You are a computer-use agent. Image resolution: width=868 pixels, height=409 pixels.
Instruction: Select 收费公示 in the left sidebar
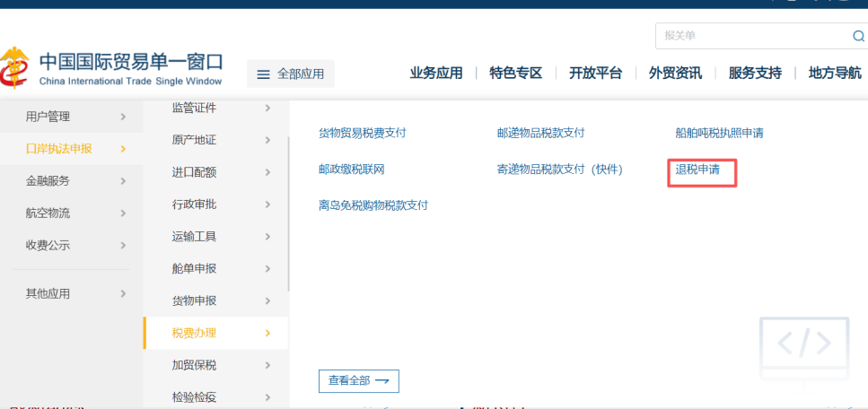tap(72, 245)
